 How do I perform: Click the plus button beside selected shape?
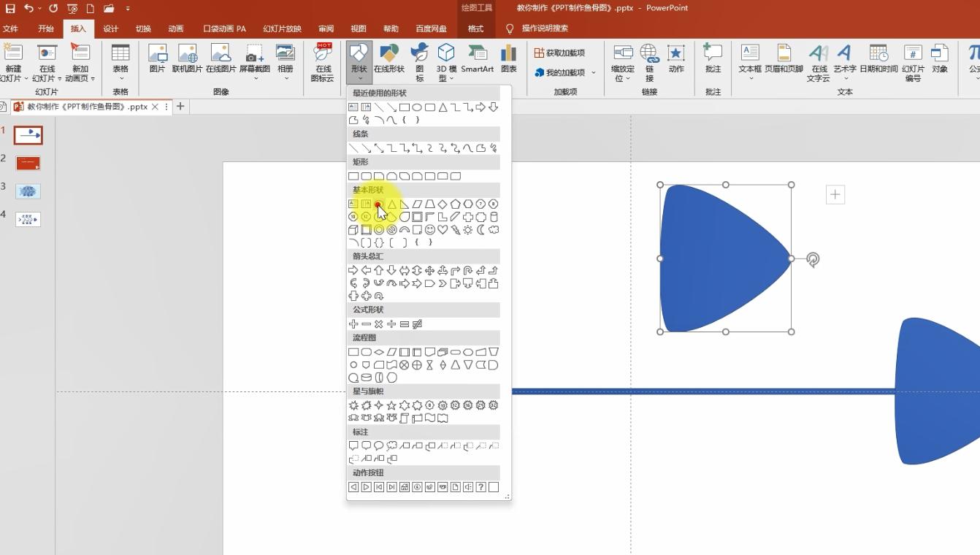tap(835, 194)
